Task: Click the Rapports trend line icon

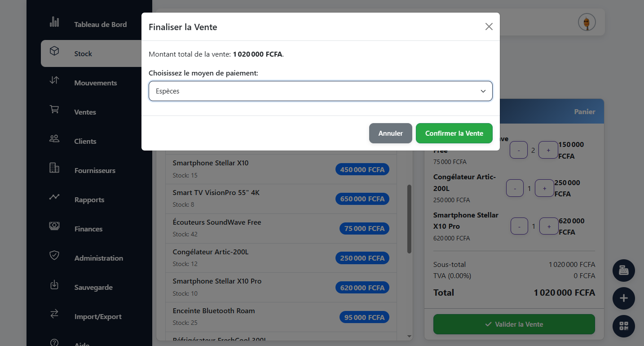Action: click(x=54, y=197)
